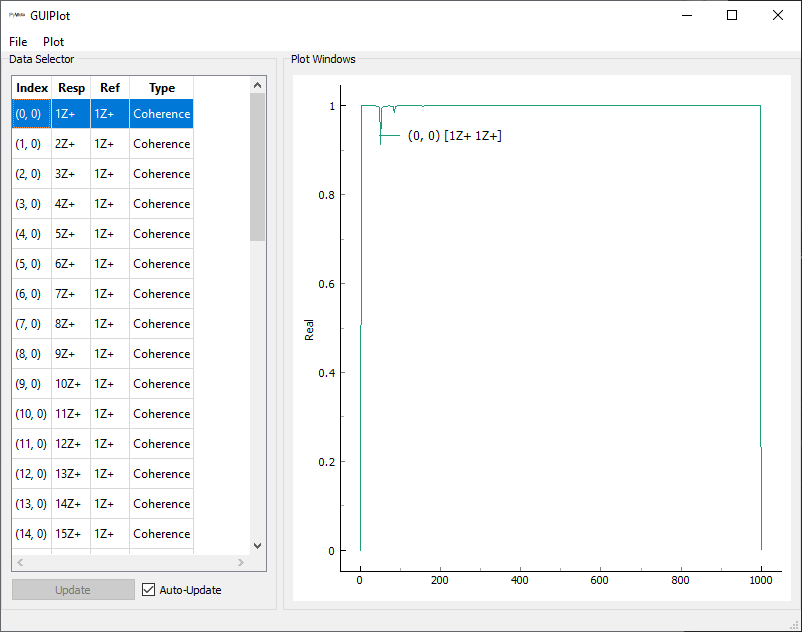
Task: Sort by the Resp column header
Action: [71, 88]
